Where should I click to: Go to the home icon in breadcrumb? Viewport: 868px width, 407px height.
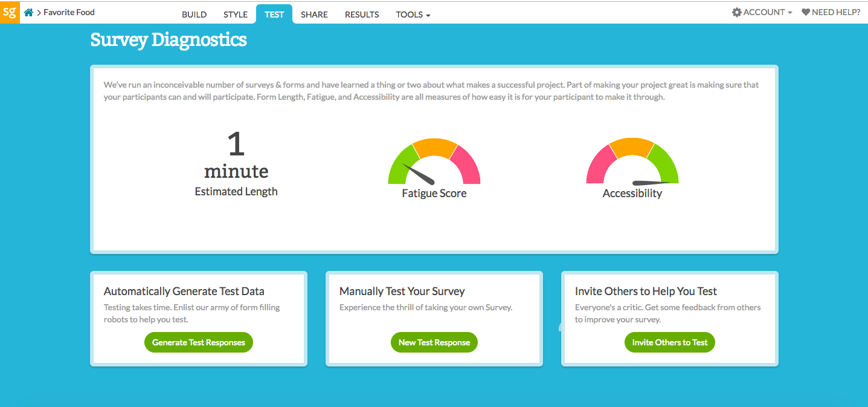(x=28, y=12)
